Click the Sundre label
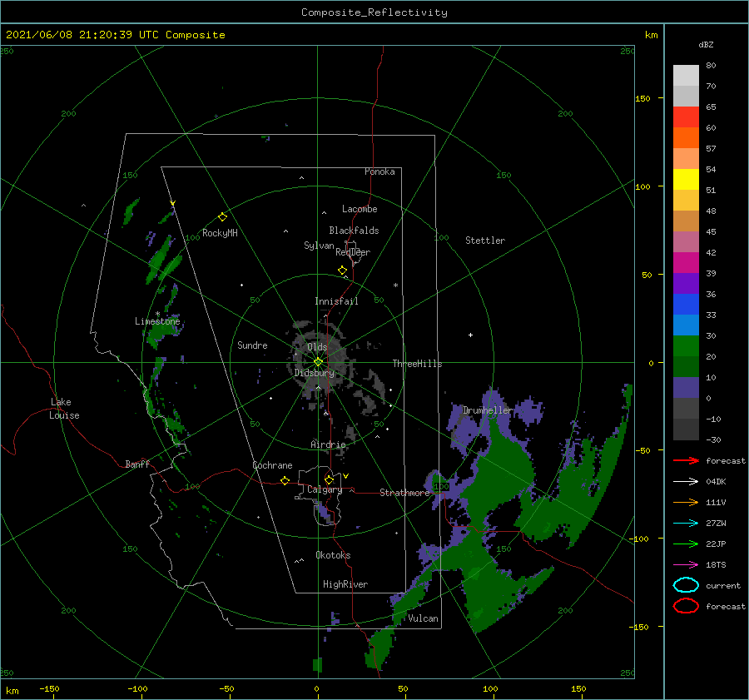The height and width of the screenshot is (700, 749). click(x=252, y=345)
